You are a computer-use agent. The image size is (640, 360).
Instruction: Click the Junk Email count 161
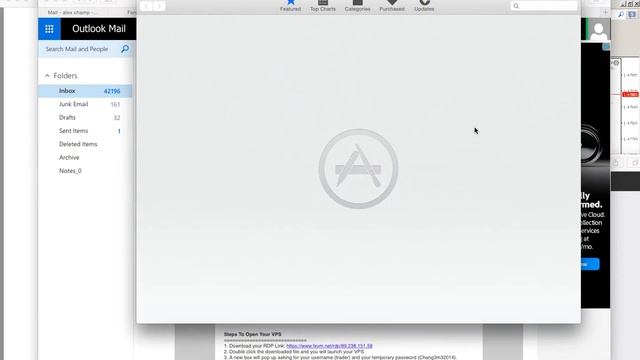(116, 104)
